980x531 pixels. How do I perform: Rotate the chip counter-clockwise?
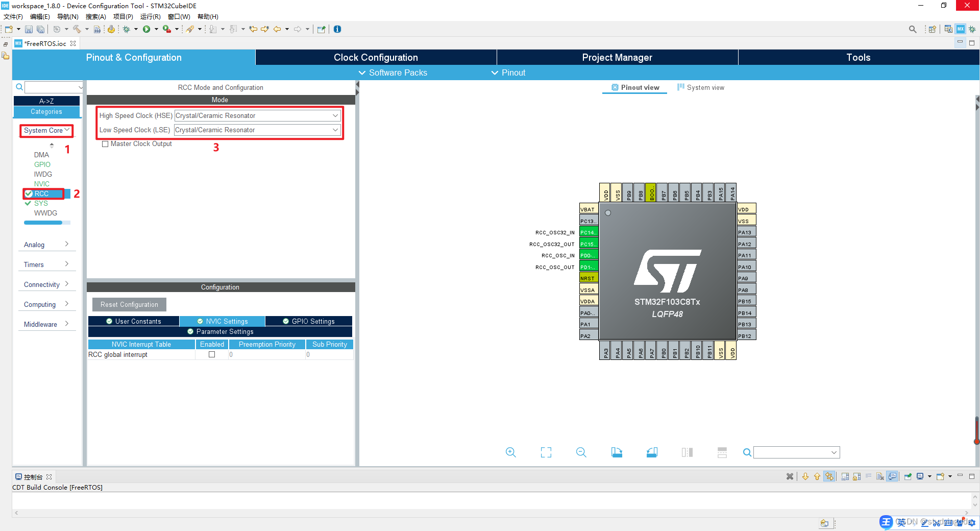[x=652, y=452]
